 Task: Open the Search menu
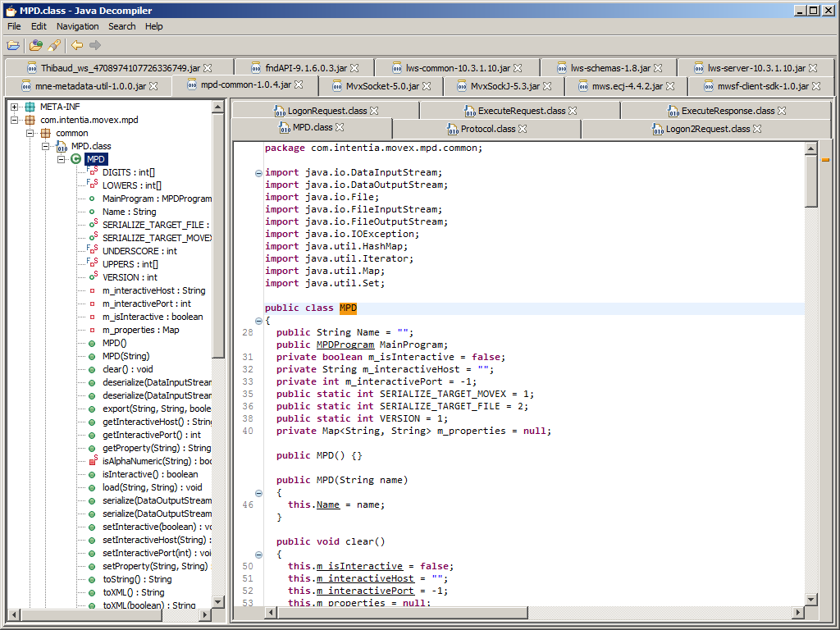(121, 26)
